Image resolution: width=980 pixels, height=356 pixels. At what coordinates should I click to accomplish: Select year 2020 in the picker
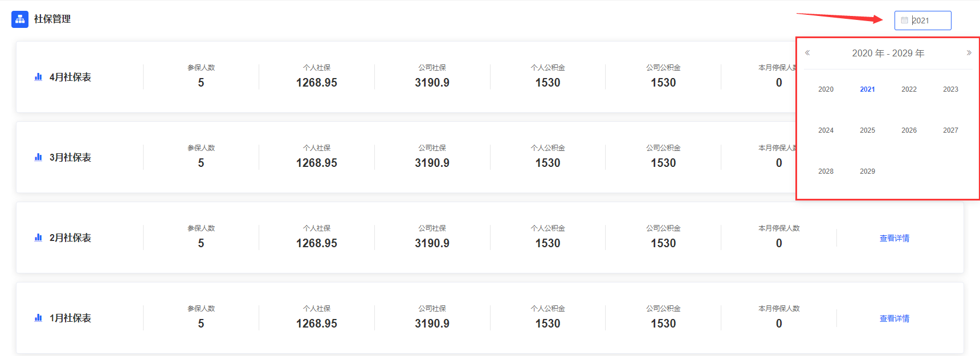point(826,89)
